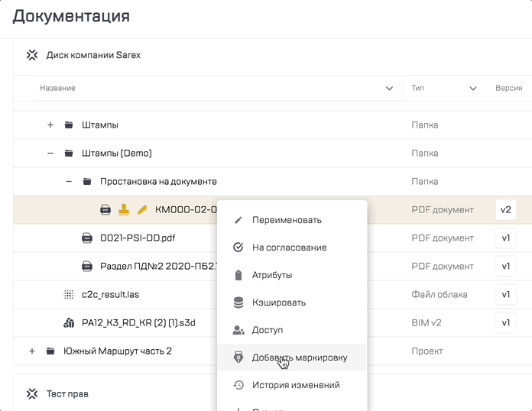Screen dimensions: 532x411
Task: Click the BIM model icon of PA12_K3_RD_KR
Action: tap(68, 323)
